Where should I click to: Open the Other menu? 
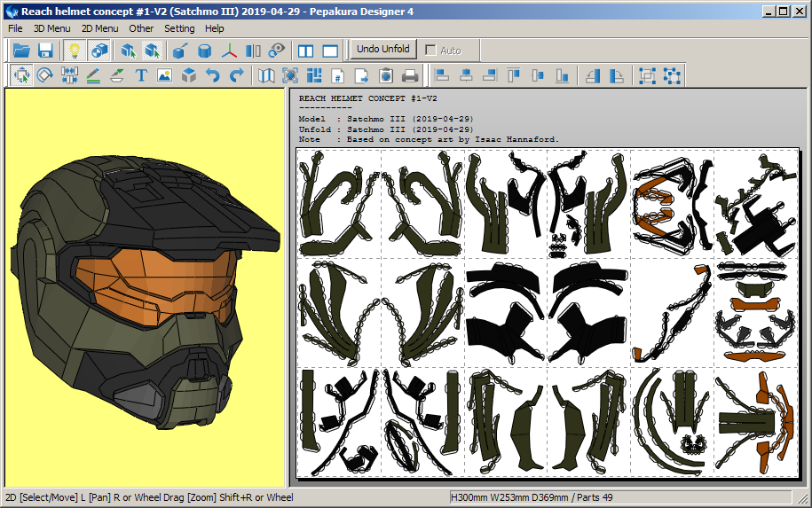pyautogui.click(x=141, y=28)
